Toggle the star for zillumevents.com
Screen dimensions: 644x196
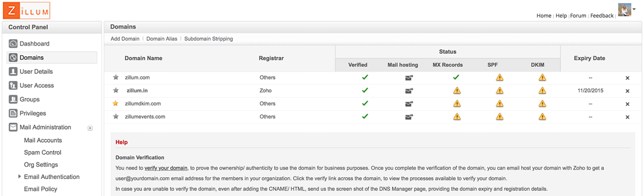tap(116, 117)
